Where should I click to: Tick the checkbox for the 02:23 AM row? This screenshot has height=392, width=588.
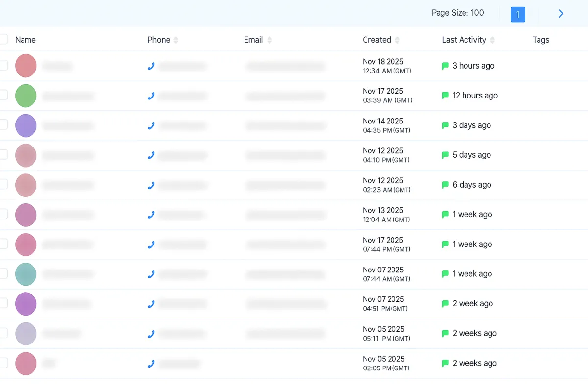(3, 184)
